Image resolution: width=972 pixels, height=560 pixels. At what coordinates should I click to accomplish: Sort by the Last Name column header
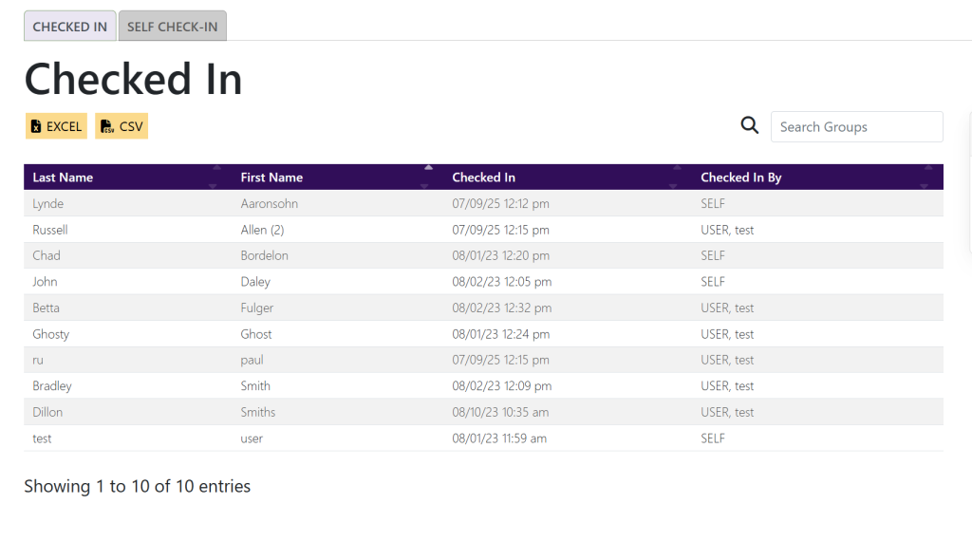point(63,177)
